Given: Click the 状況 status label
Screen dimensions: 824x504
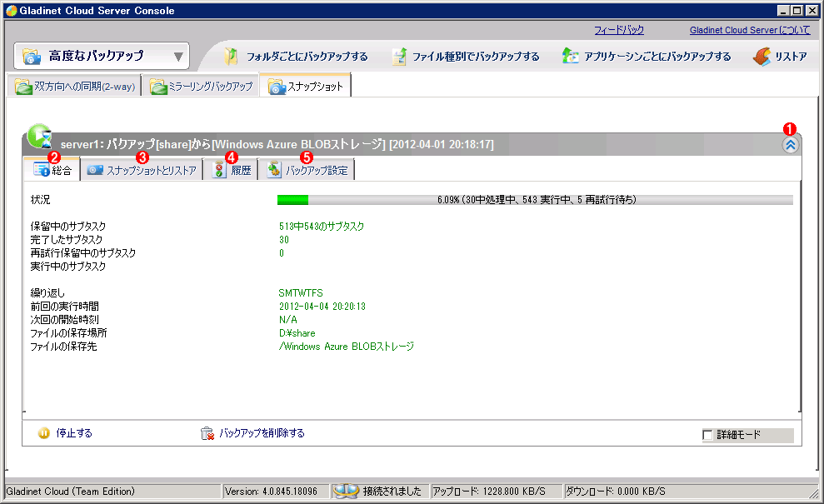Looking at the screenshot, I should [x=41, y=200].
